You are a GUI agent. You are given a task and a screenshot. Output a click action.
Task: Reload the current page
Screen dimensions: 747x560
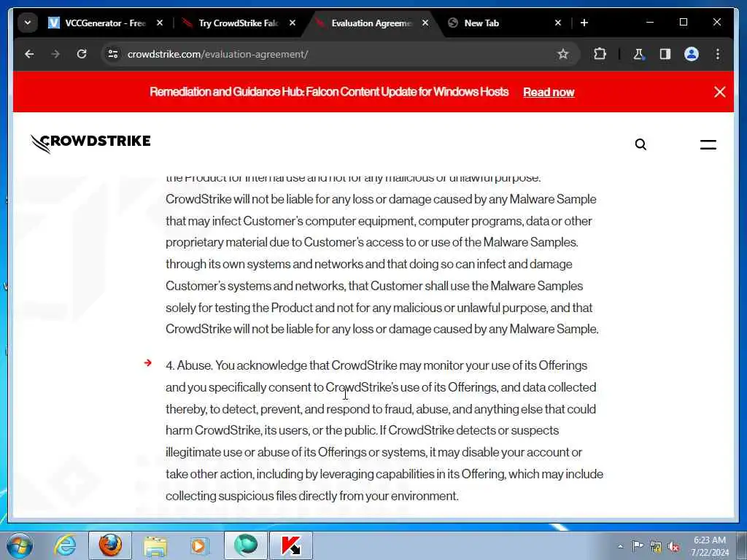82,54
